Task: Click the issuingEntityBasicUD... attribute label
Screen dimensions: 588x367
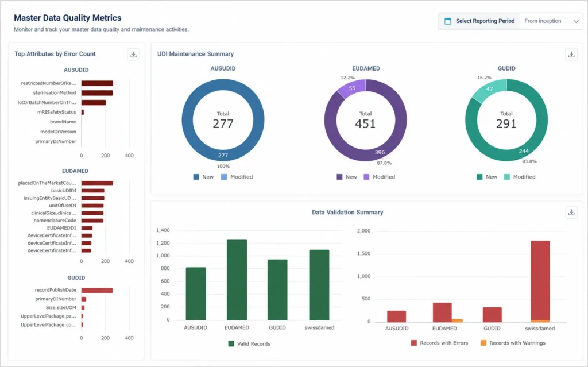Action: point(50,198)
